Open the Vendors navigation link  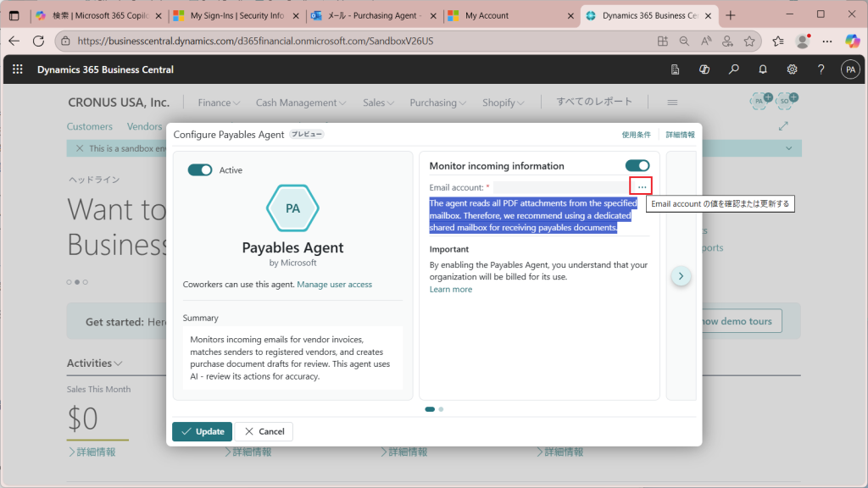pos(144,126)
